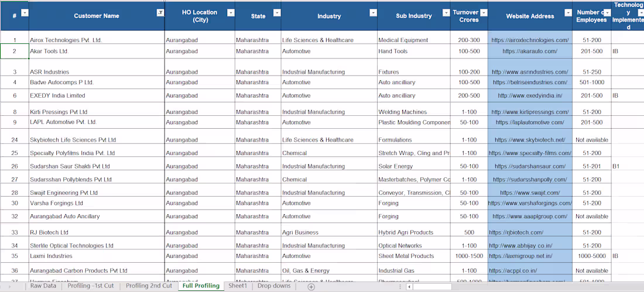
Task: Select the Laxmi Industries customer cell
Action: [x=97, y=256]
